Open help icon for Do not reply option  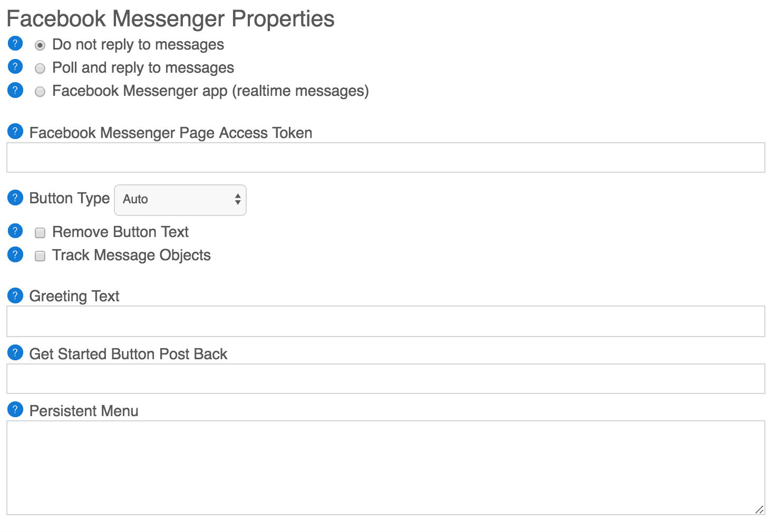coord(15,43)
